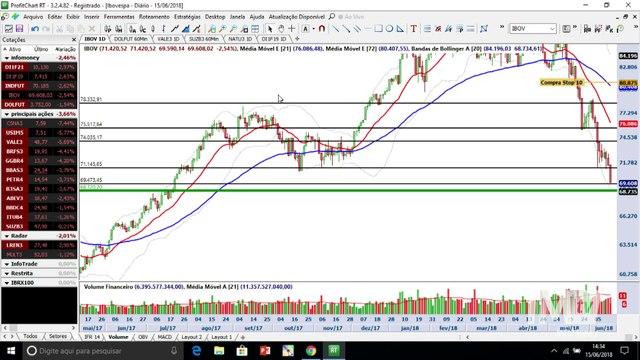640x360 pixels.
Task: Open the text tool options arrow
Action: (313, 29)
